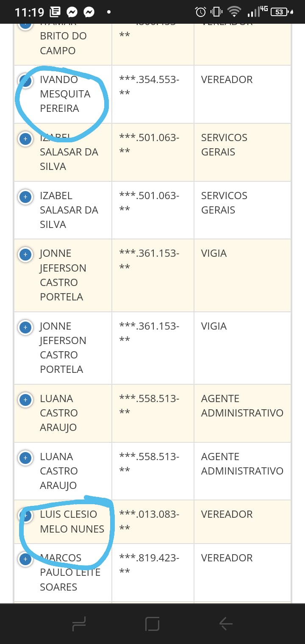Screen dimensions: 305x644
Task: Expand the Ivando Mesquita Pereira row
Action: (25, 80)
